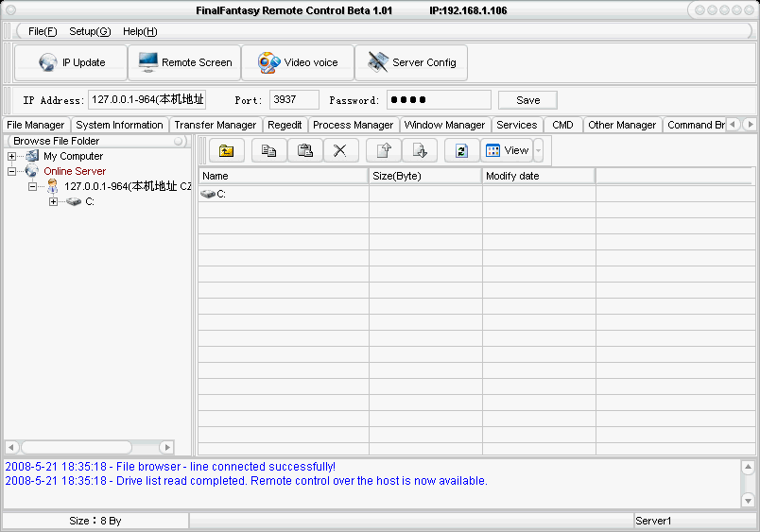Viewport: 760px width, 532px height.
Task: Collapse the Online Server tree node
Action: pos(11,171)
